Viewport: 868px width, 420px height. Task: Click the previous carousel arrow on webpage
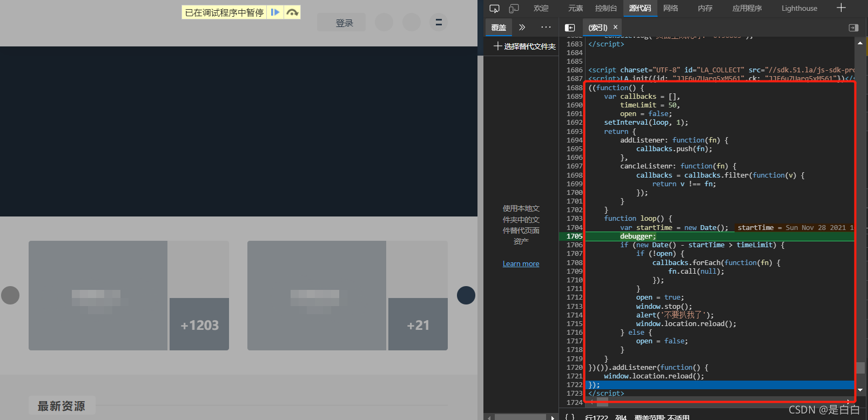coord(10,295)
